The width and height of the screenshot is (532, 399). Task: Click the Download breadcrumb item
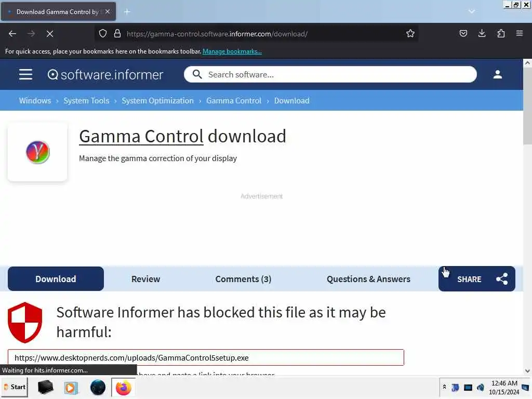292,101
